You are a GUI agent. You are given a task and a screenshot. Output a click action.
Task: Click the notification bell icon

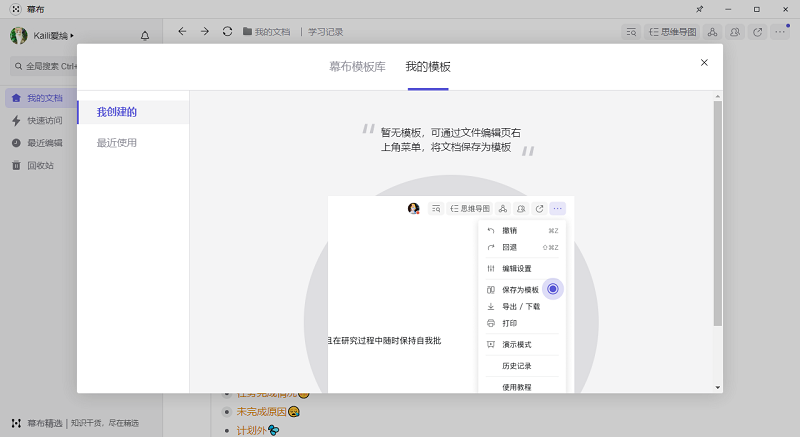[x=145, y=36]
